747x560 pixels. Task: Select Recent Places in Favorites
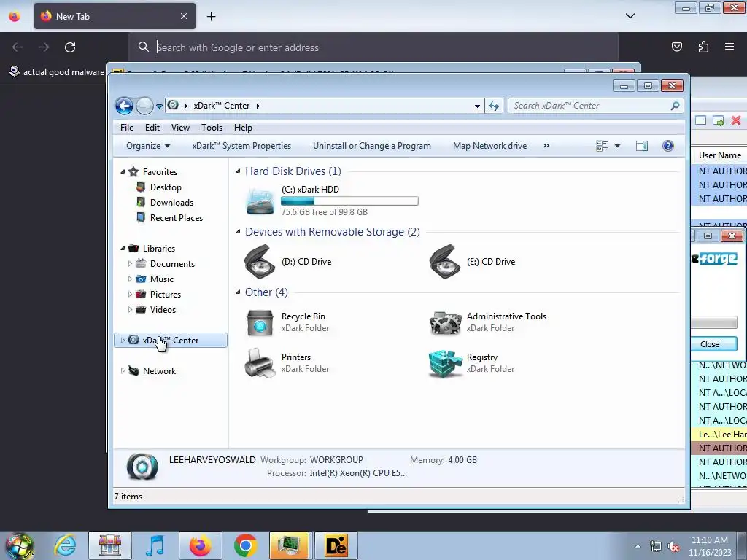pyautogui.click(x=177, y=217)
